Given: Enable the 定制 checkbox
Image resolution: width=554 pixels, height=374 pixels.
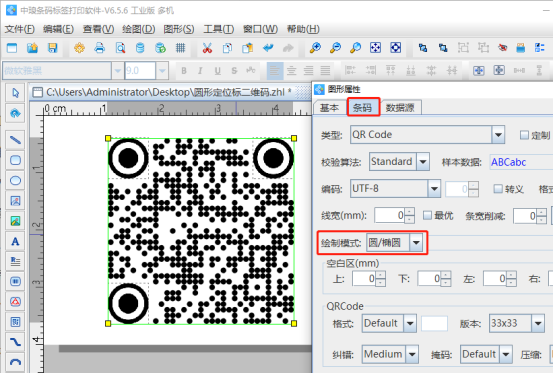Looking at the screenshot, I should (524, 135).
